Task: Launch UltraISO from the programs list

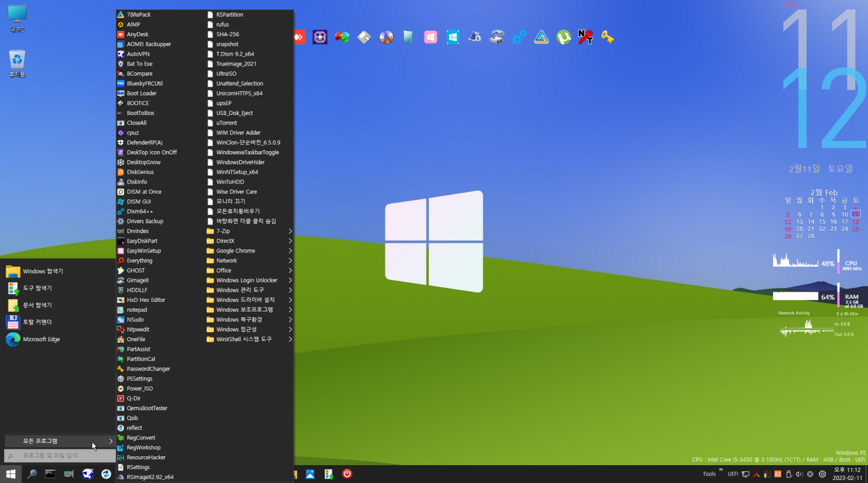Action: coord(250,73)
